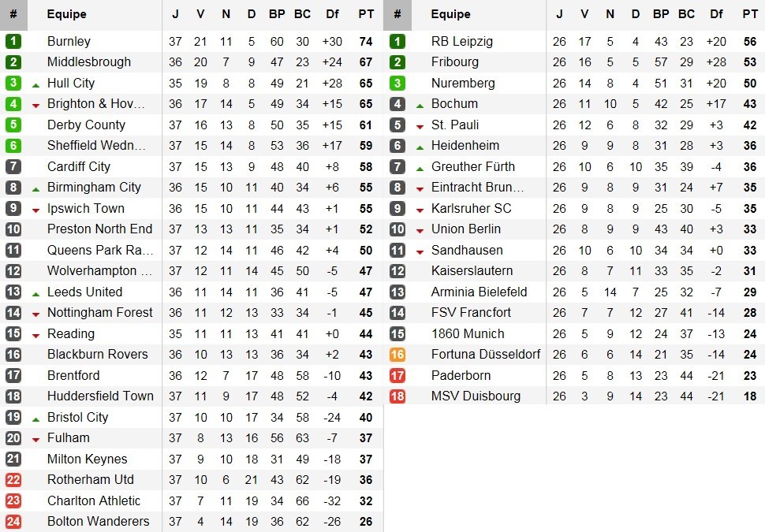Open the RB Leipzig team link
The height and width of the screenshot is (532, 765).
point(463,41)
